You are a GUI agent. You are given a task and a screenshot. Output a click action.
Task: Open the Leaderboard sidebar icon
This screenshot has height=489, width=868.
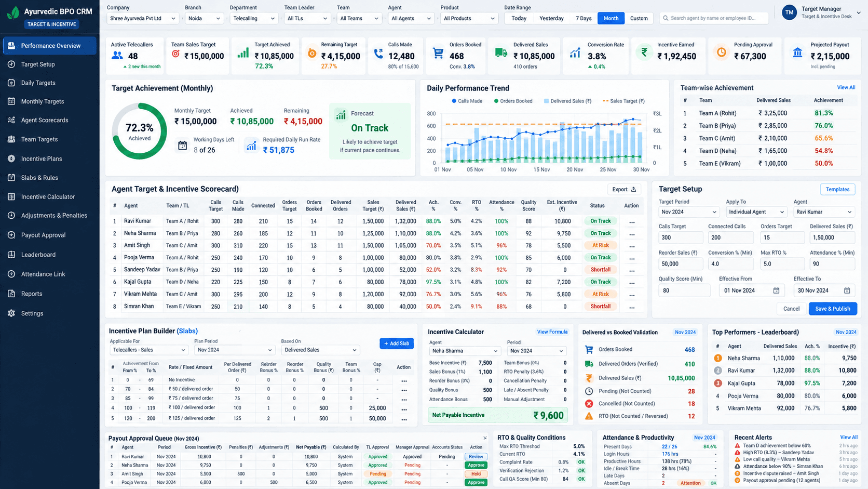(x=11, y=255)
